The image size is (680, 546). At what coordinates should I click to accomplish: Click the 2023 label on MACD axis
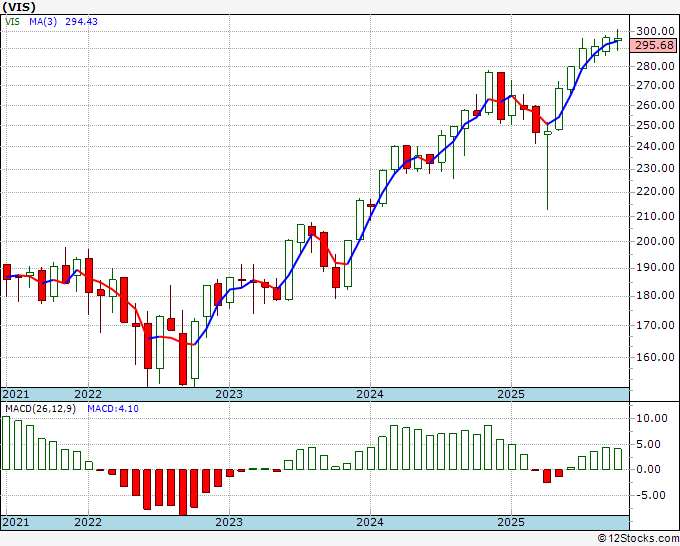[x=229, y=522]
